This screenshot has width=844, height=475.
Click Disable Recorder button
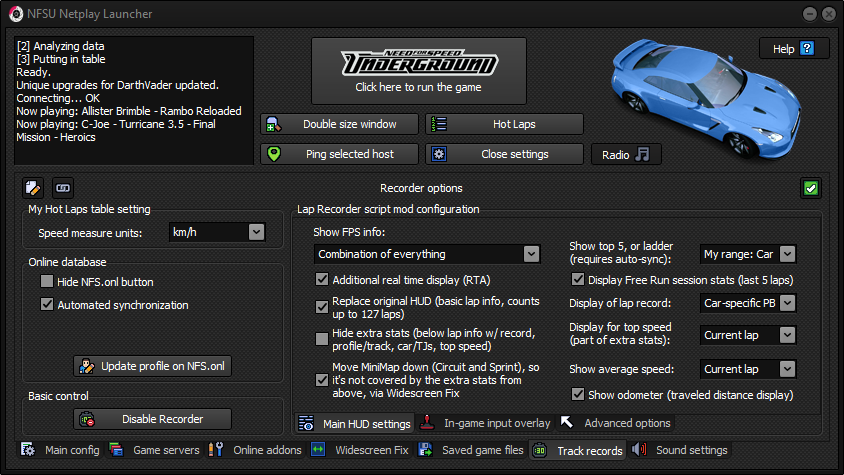click(x=152, y=419)
